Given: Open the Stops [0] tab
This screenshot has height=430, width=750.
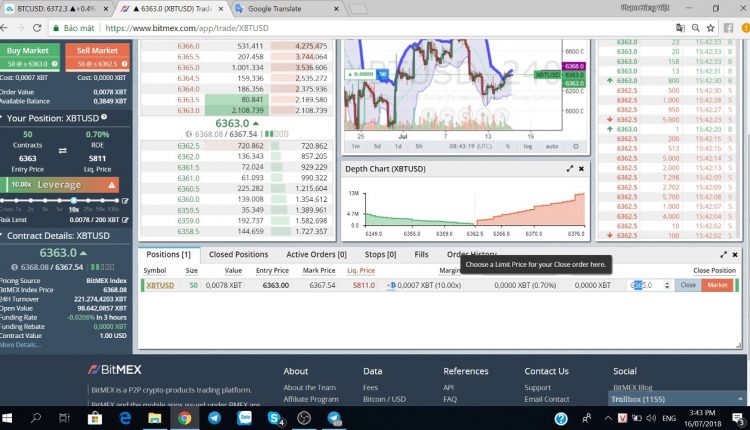Looking at the screenshot, I should tap(380, 254).
